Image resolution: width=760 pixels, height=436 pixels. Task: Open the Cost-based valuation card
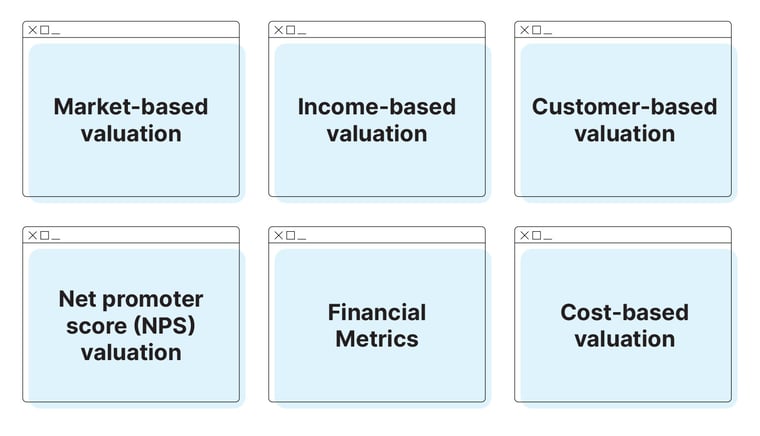click(x=624, y=325)
